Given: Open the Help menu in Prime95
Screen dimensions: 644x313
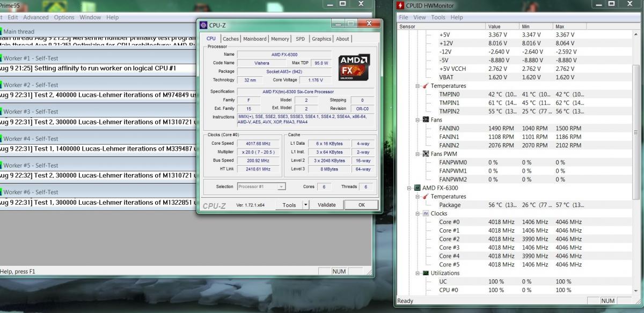Looking at the screenshot, I should coord(112,17).
